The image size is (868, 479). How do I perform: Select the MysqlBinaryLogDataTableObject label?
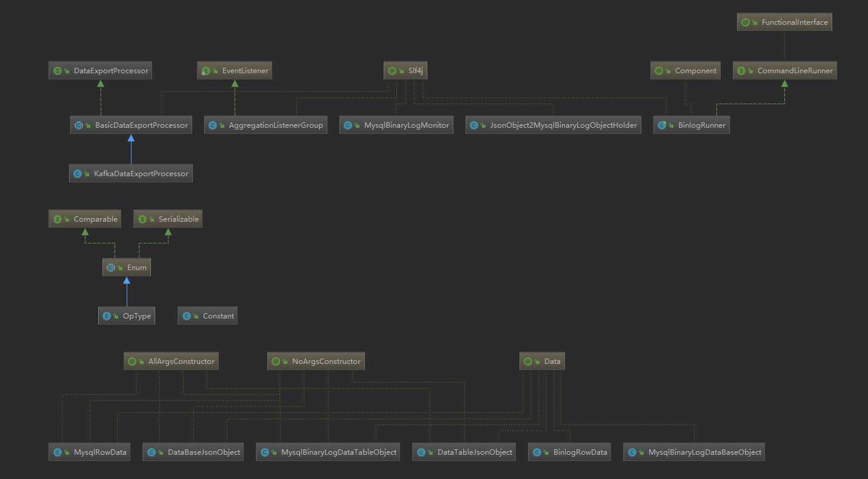coord(339,452)
